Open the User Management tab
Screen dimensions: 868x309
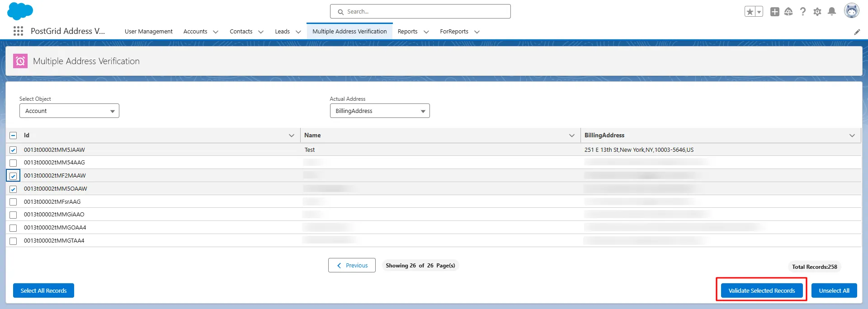149,31
